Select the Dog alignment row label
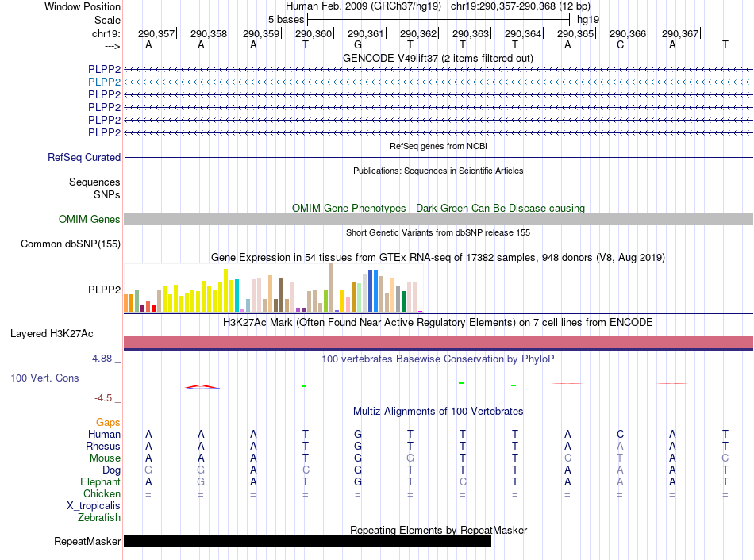 click(112, 470)
